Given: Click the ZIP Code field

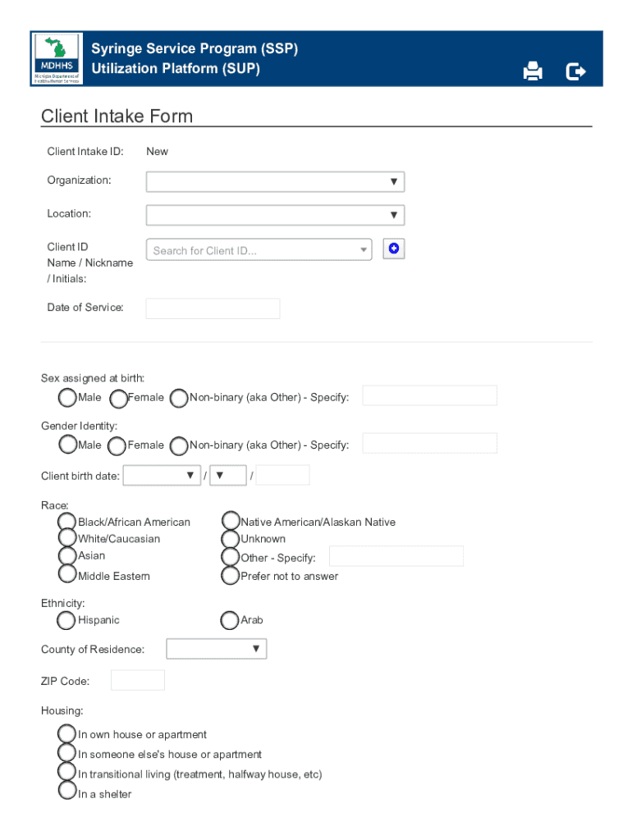Looking at the screenshot, I should click(137, 679).
